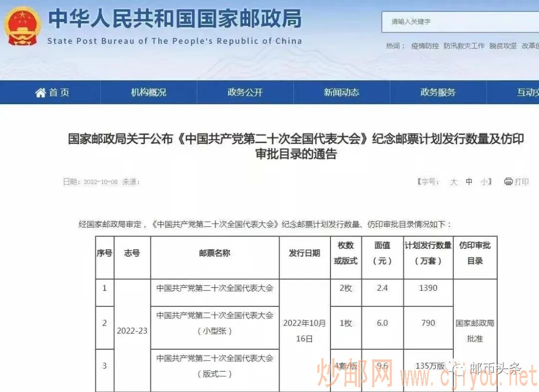Click the introductory paragraph starting 经国家邮政局审定
The height and width of the screenshot is (392, 539).
pos(265,225)
